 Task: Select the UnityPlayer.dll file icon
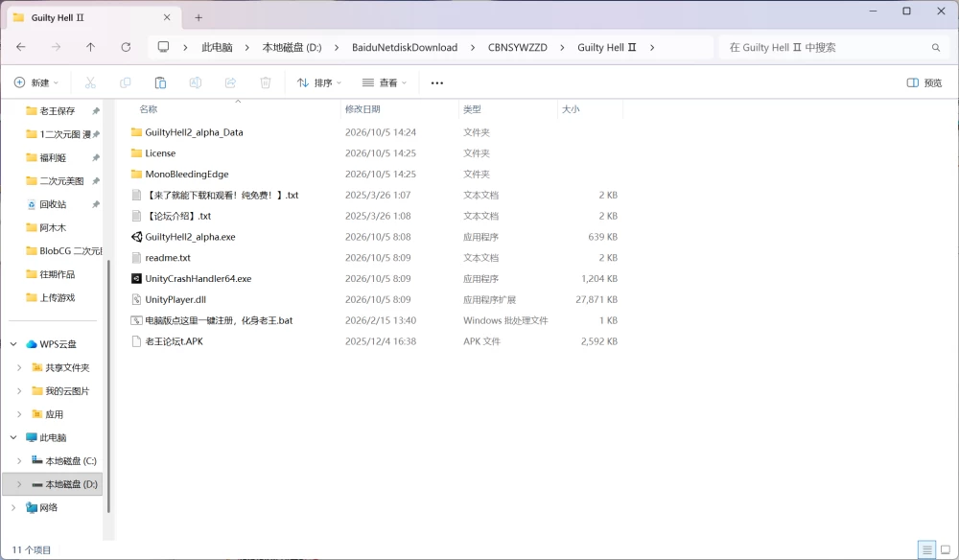click(x=136, y=299)
